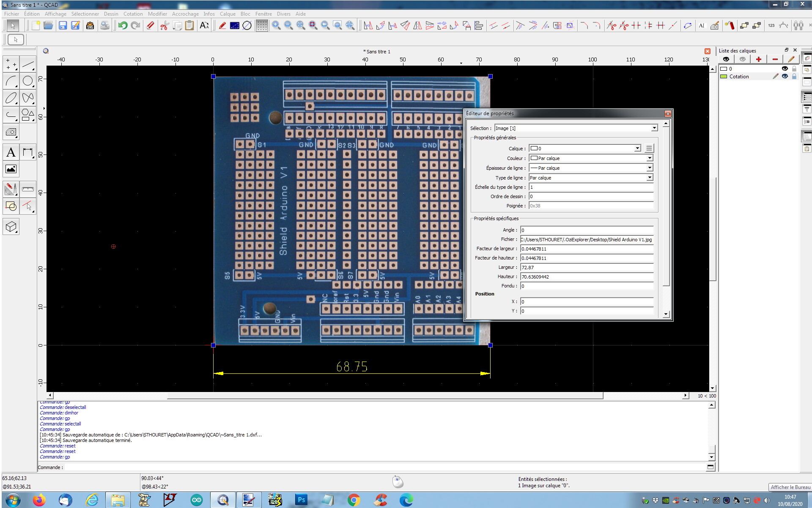Open Photoshop from the Windows taskbar

[301, 500]
